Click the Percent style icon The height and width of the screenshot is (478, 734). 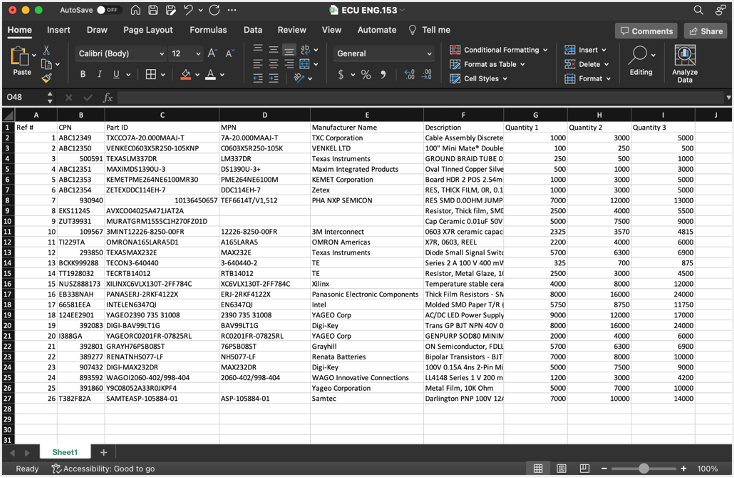point(366,74)
